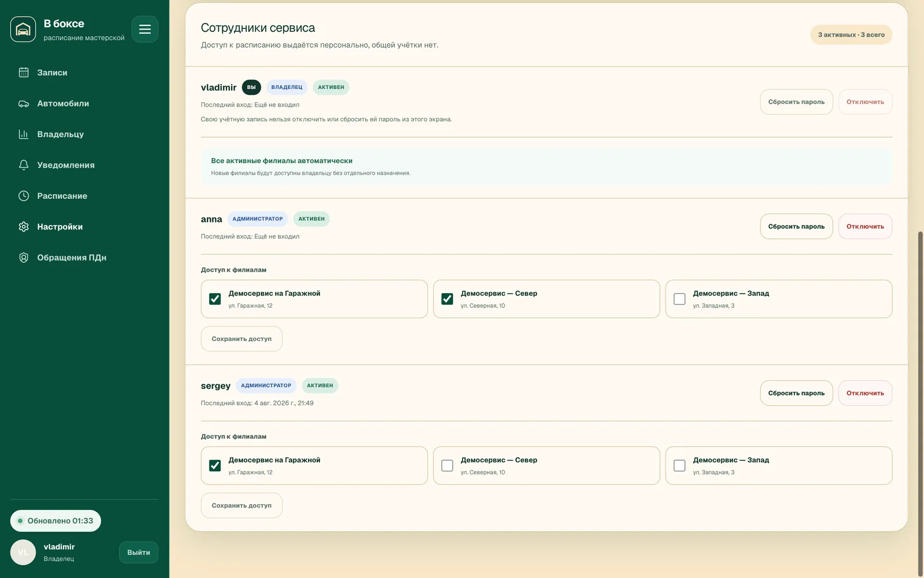The height and width of the screenshot is (578, 924).
Task: Open the Уведомления section
Action: [84, 165]
